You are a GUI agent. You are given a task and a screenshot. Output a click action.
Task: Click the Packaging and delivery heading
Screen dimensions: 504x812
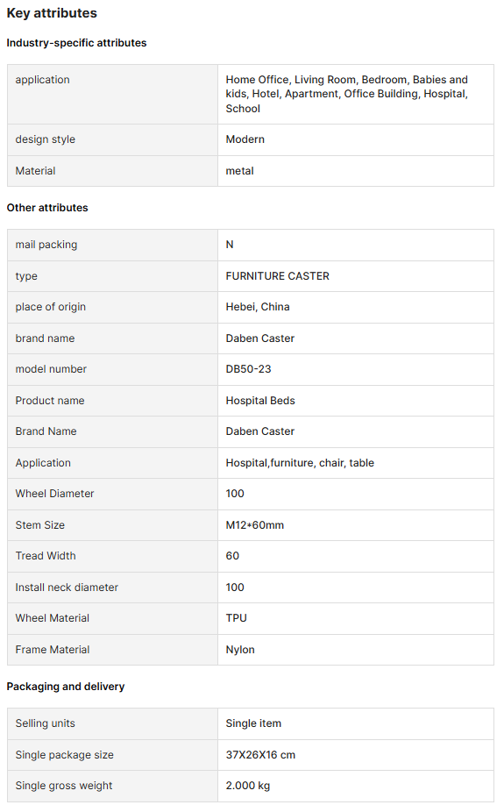(66, 687)
